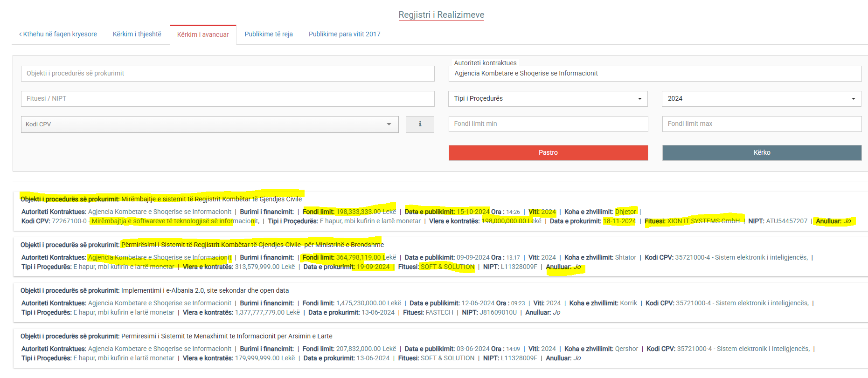The height and width of the screenshot is (378, 868).
Task: Open the 2024 year dropdown
Action: pos(761,98)
